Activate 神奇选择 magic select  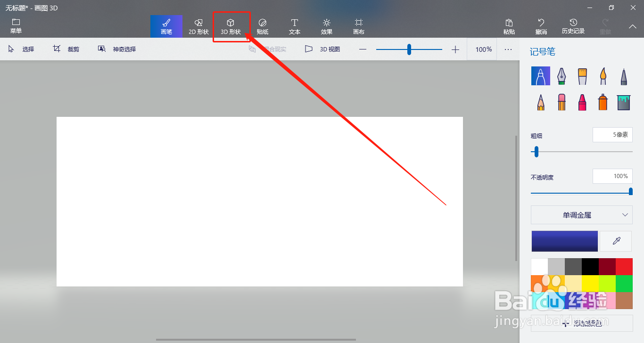click(x=117, y=49)
